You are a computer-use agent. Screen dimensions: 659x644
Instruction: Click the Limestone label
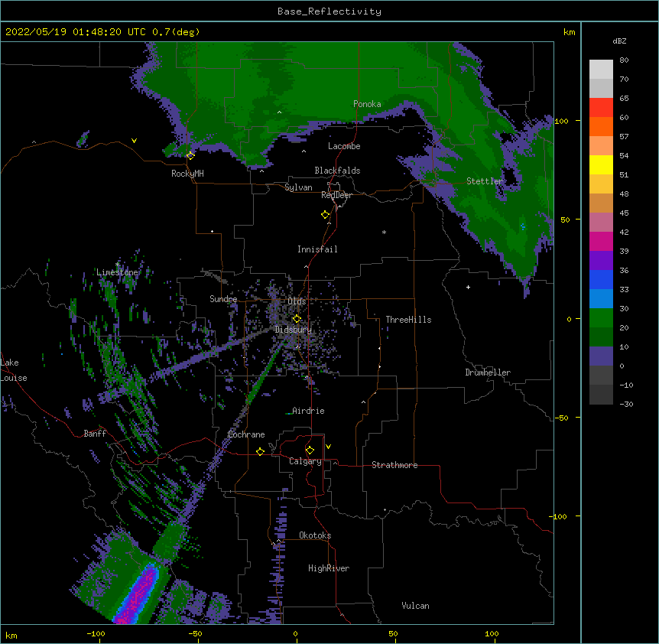117,272
